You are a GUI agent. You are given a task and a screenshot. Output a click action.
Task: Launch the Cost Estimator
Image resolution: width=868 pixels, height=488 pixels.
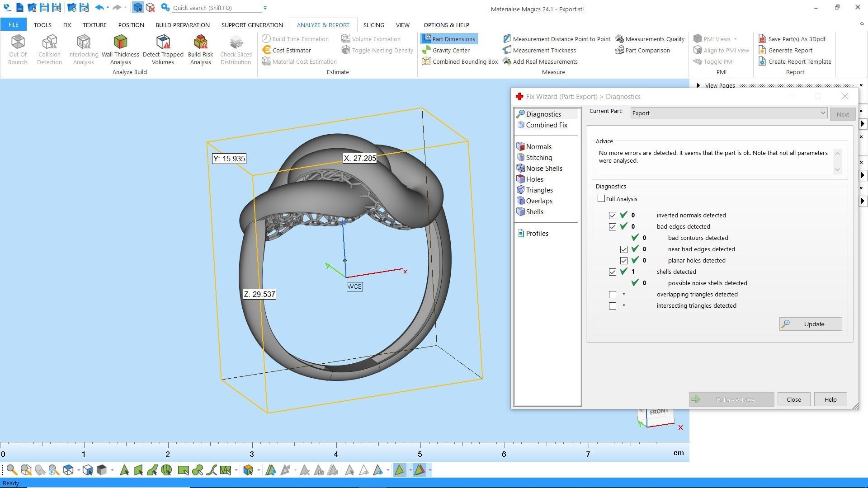287,50
